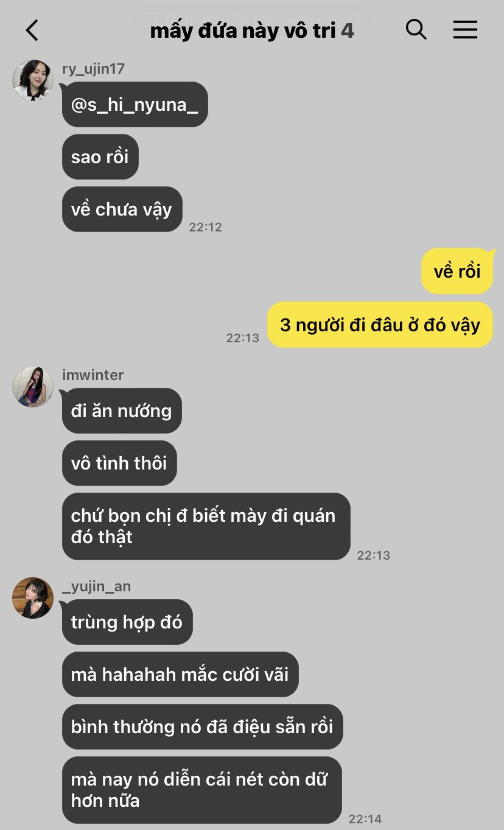
Task: Tap imwinter's profile avatar
Action: coord(33,387)
